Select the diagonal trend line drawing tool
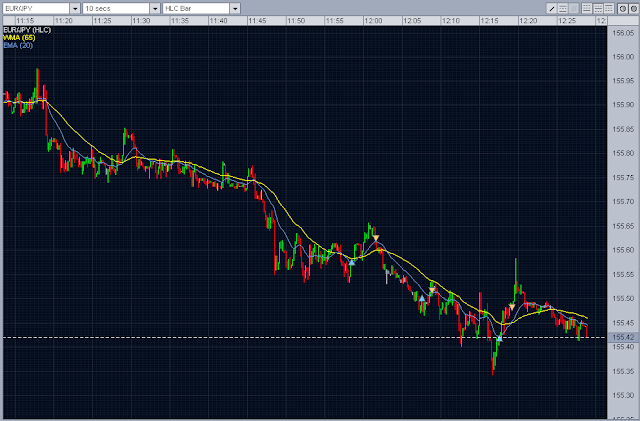This screenshot has width=640, height=421. [551, 9]
